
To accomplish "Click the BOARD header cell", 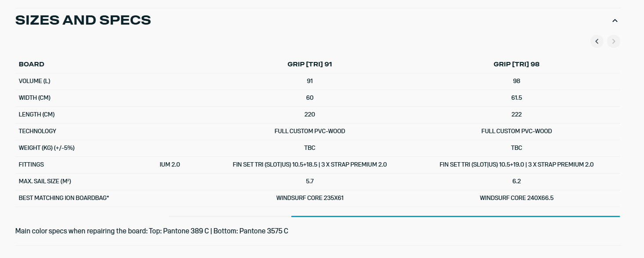I will [32, 64].
